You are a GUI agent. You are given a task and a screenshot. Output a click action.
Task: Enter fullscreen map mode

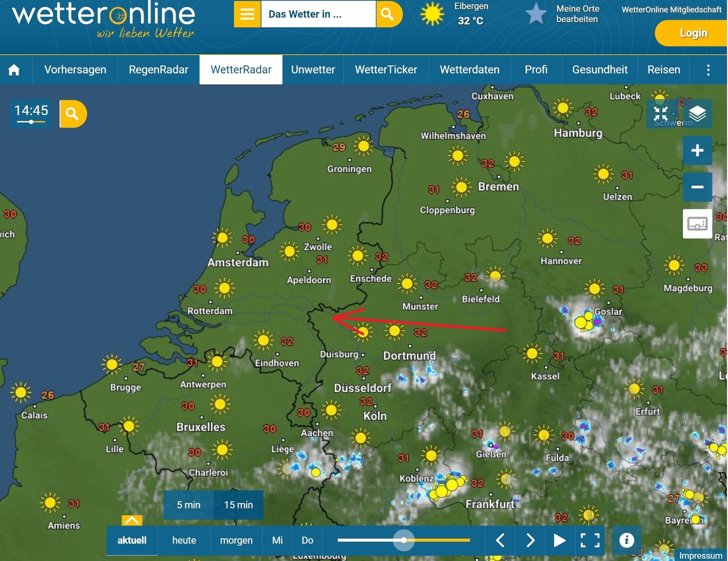pyautogui.click(x=590, y=540)
